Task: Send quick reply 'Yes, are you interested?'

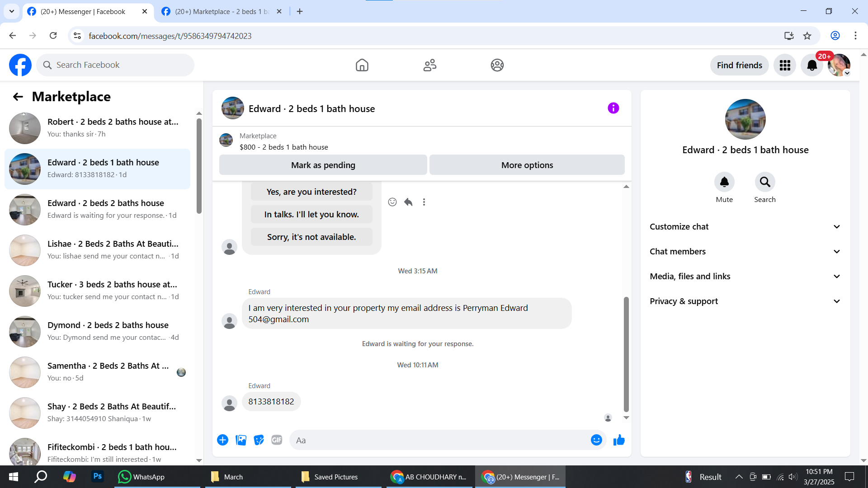Action: point(311,192)
